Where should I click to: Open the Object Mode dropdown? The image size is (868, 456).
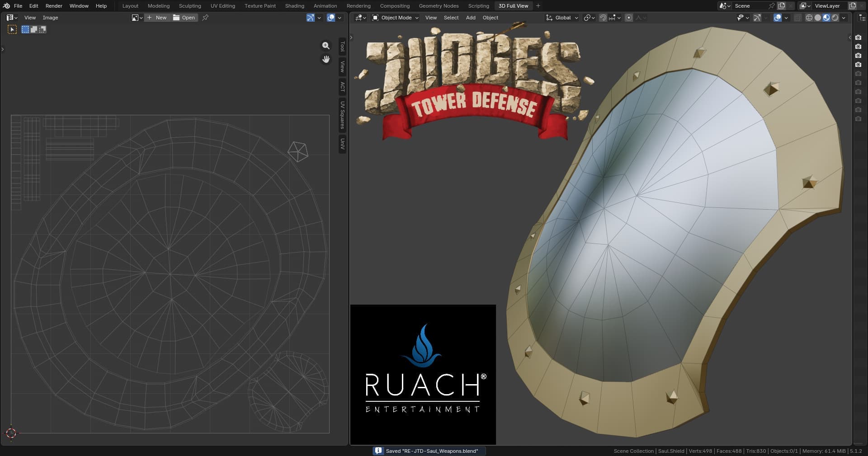coord(395,18)
